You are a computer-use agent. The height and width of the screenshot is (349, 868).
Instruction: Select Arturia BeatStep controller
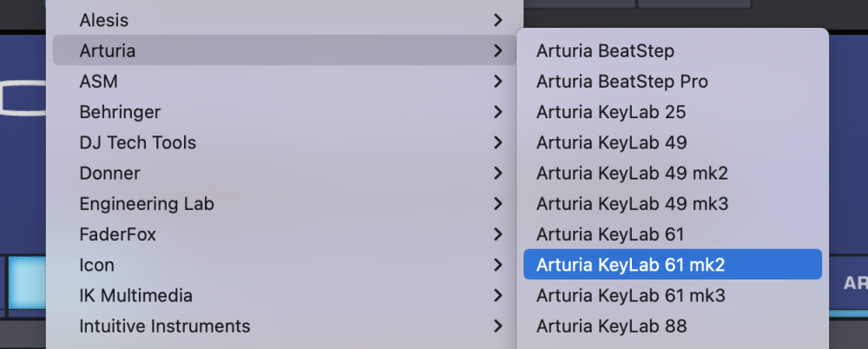click(x=605, y=51)
